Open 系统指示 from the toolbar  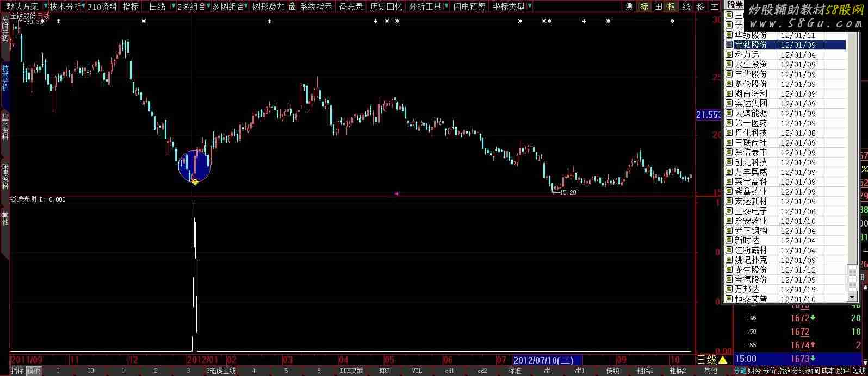[x=316, y=7]
